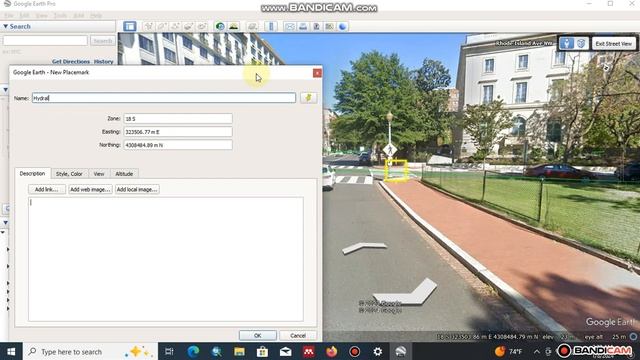Switch to the Description tab

[x=32, y=173]
